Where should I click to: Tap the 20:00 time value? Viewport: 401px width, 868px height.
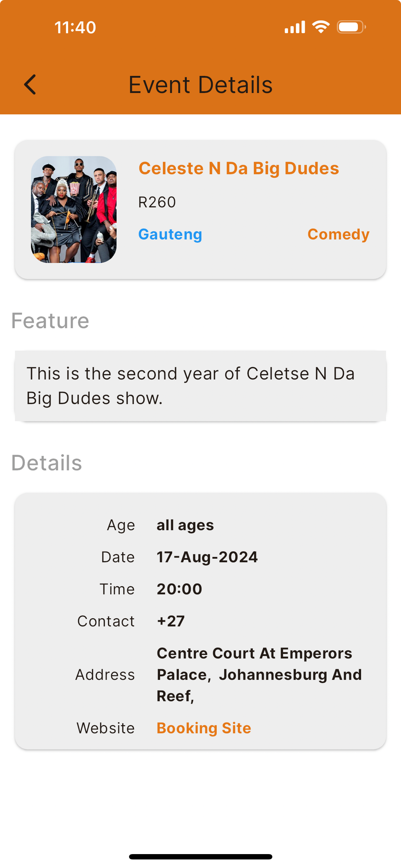pyautogui.click(x=179, y=589)
